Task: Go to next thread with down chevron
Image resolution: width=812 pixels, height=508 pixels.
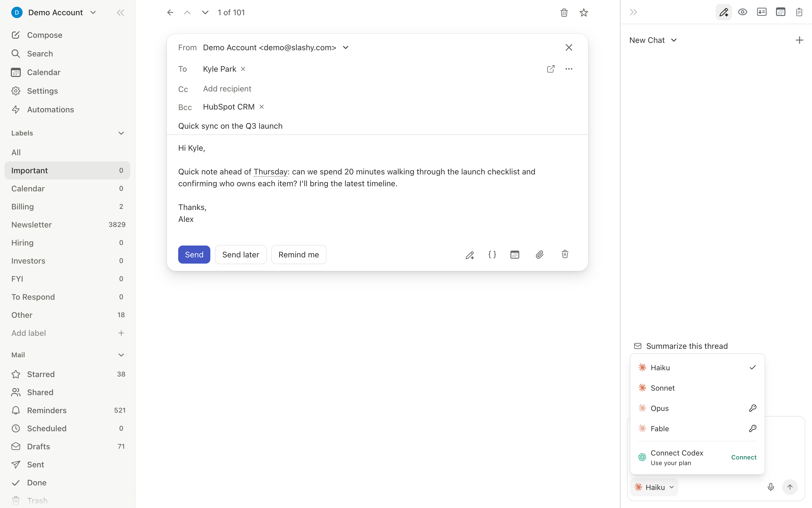Action: (x=205, y=13)
